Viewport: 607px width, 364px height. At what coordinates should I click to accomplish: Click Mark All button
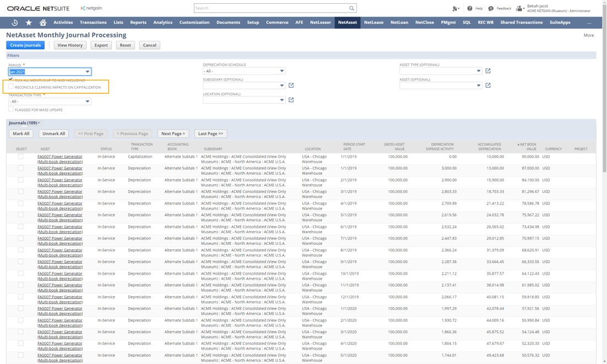tap(21, 133)
